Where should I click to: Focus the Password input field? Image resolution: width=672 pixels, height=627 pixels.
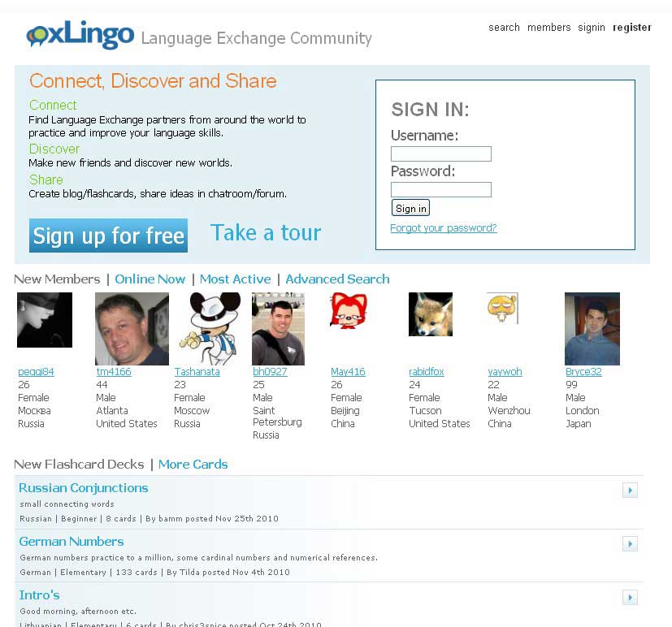click(x=441, y=189)
